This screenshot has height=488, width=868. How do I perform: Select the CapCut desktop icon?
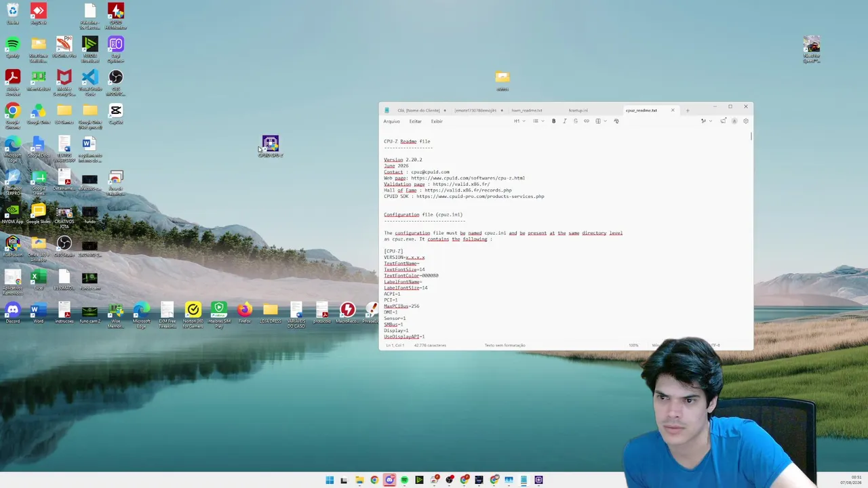click(x=116, y=113)
